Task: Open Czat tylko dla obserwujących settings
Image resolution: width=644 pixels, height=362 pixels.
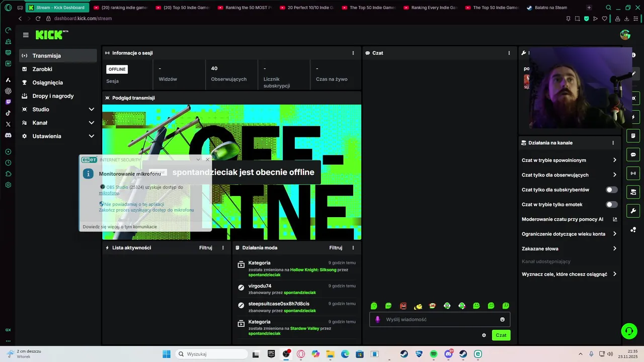Action: pyautogui.click(x=569, y=175)
